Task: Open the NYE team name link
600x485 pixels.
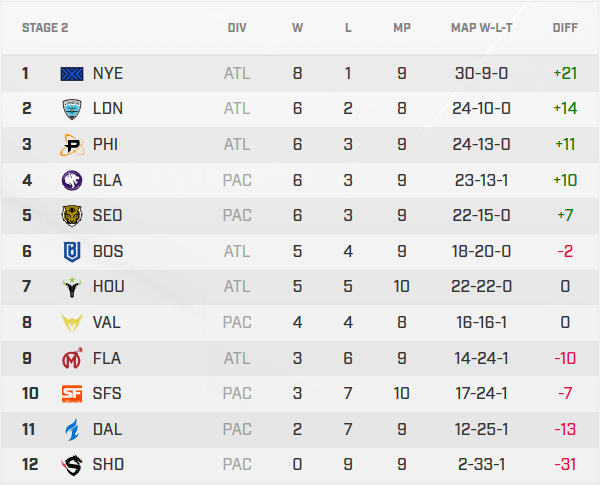Action: coord(107,73)
